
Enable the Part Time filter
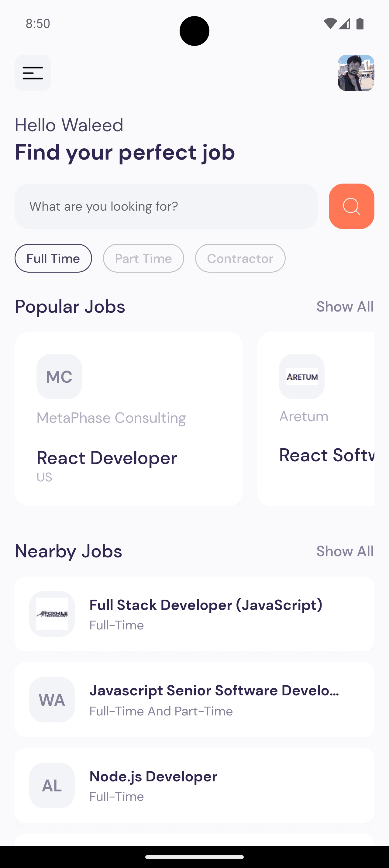click(x=143, y=258)
